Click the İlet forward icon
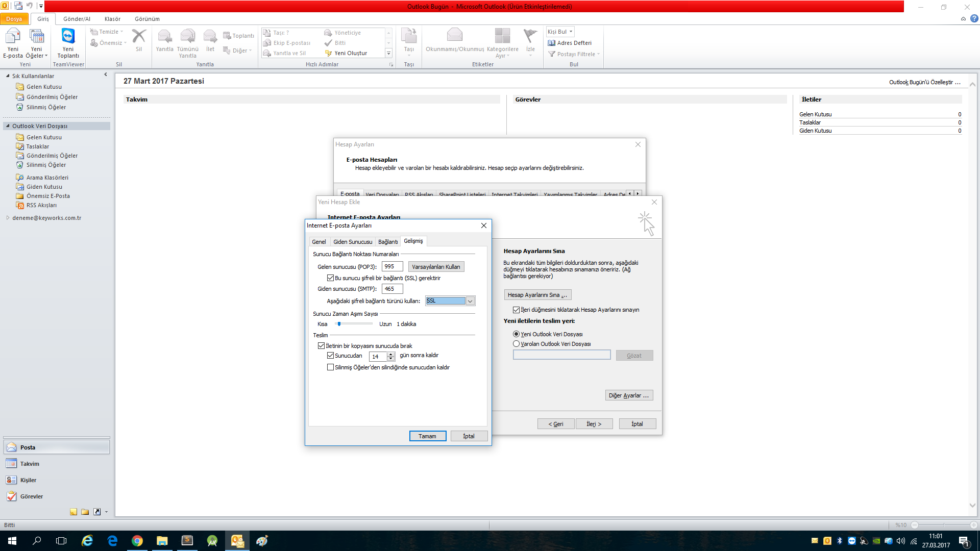980x551 pixels. pos(210,40)
